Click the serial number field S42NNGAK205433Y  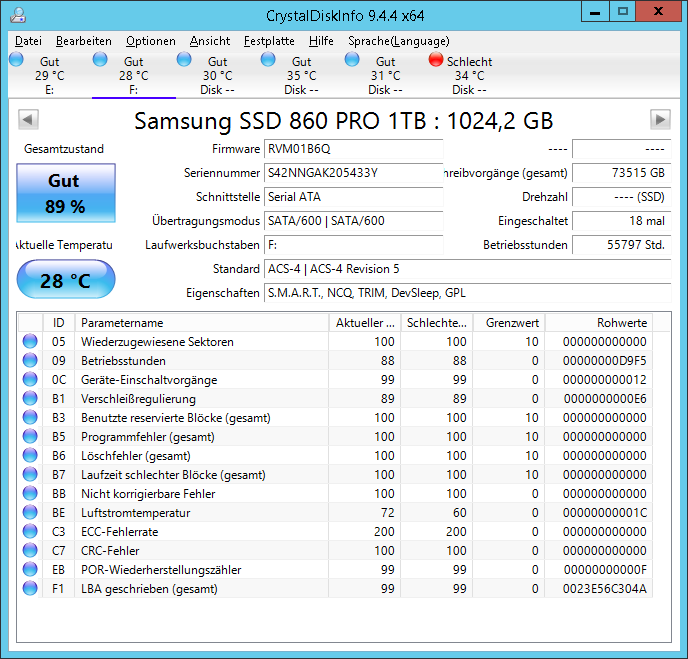(353, 173)
